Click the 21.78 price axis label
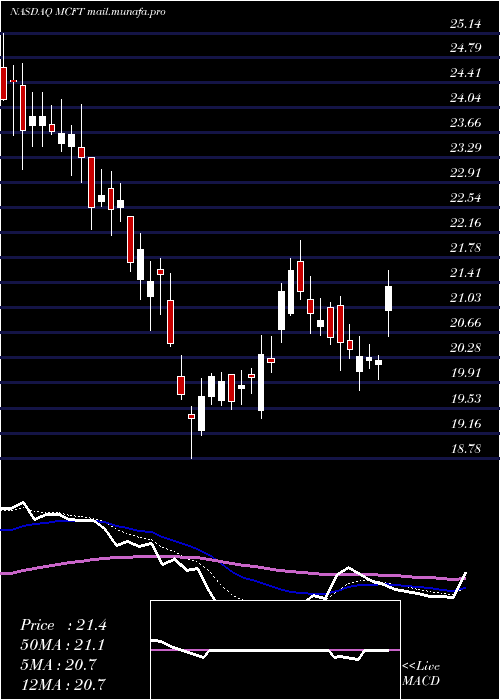The height and width of the screenshot is (700, 500). [466, 247]
